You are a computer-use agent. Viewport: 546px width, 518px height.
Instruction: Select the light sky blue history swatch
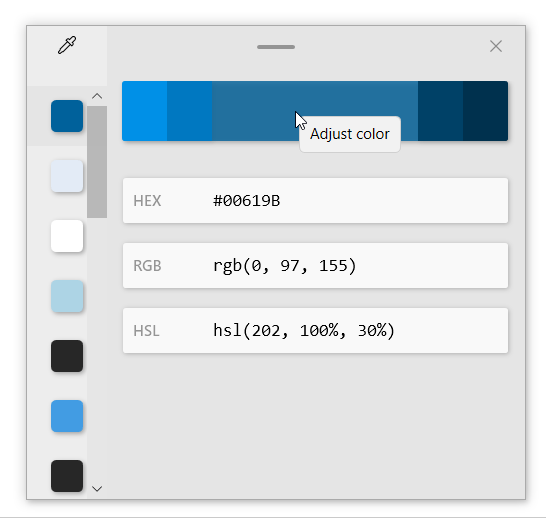tap(67, 296)
